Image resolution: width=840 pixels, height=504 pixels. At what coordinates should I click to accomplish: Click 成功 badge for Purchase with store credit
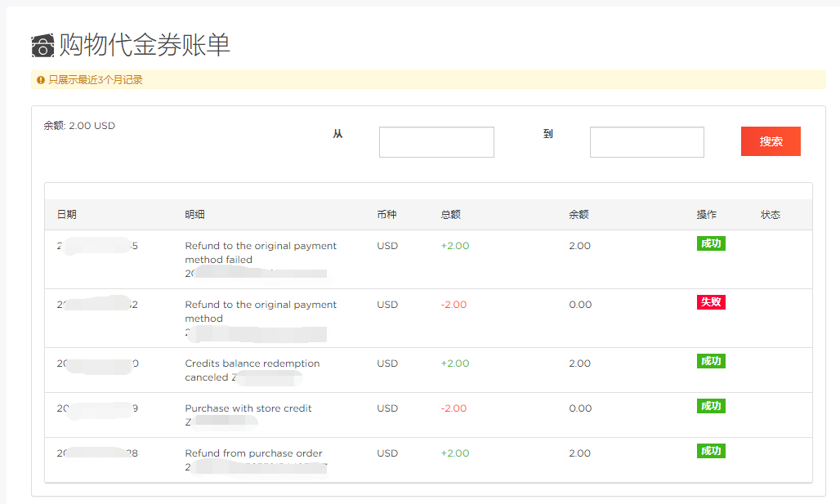pos(711,406)
